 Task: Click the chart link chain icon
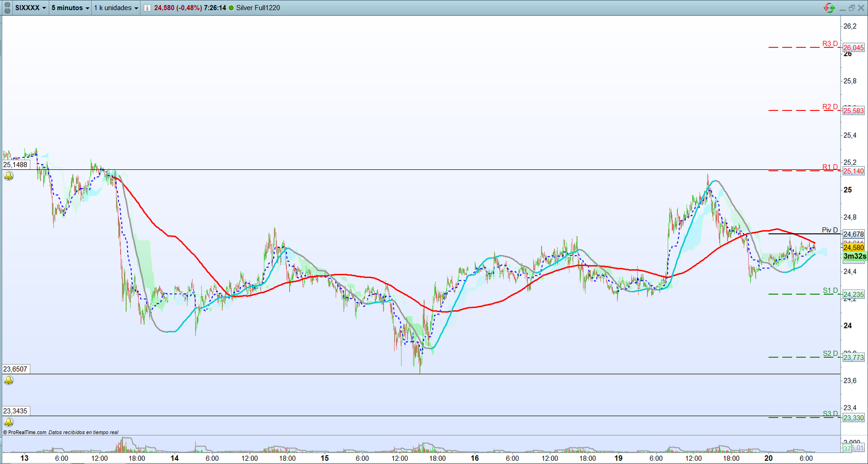(x=7, y=8)
